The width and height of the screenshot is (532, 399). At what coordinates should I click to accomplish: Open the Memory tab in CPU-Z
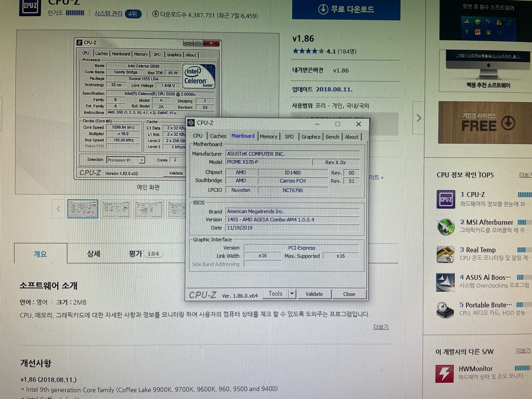(268, 137)
